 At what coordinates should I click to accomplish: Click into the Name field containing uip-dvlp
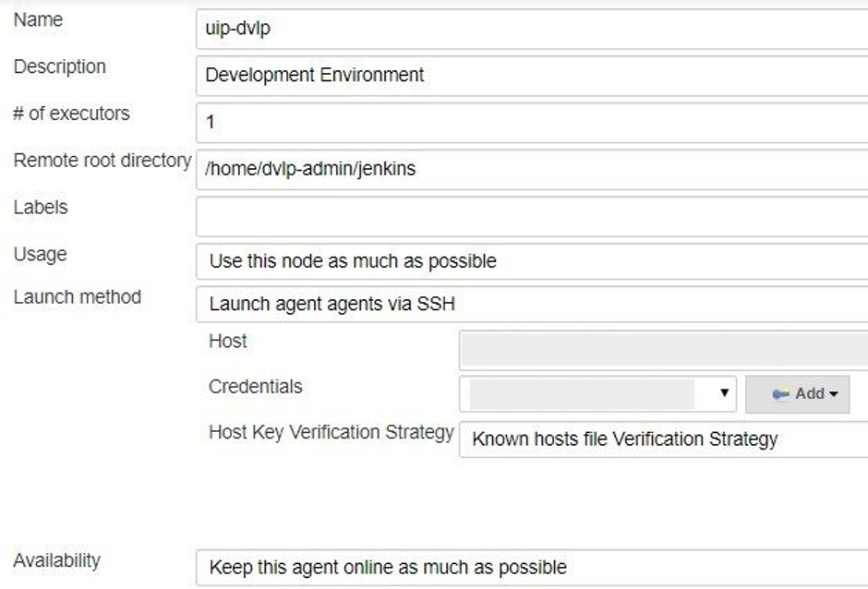(x=532, y=28)
